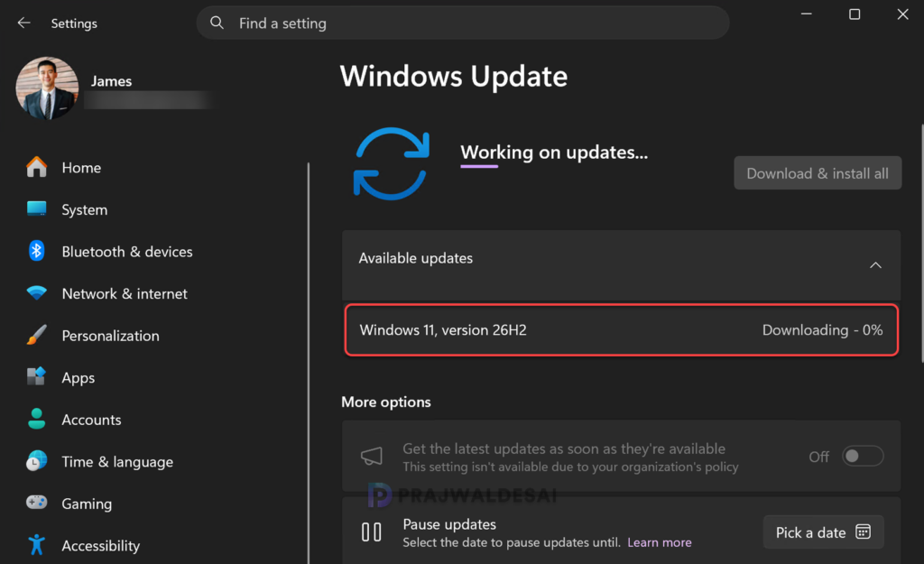Toggle Get the latest updates switch

[863, 456]
